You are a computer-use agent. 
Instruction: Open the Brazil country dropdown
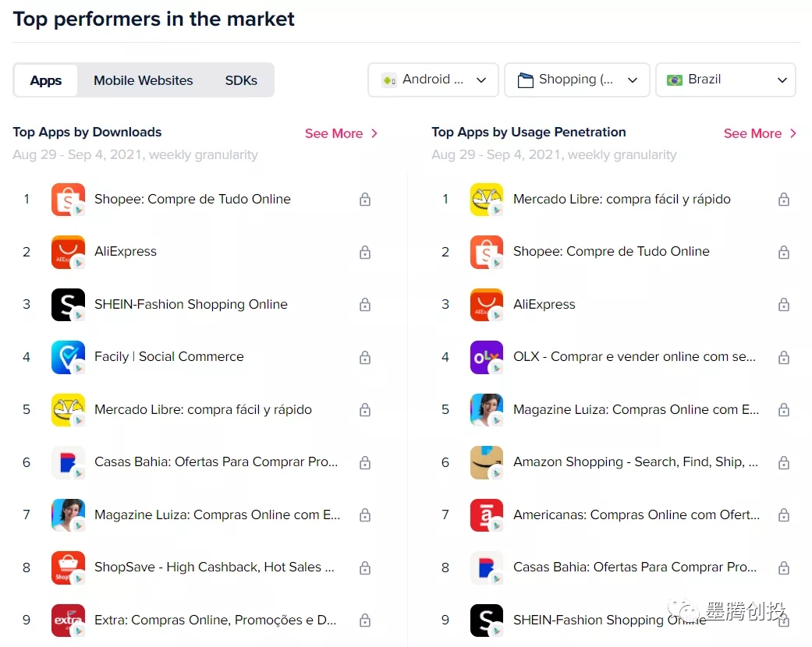pyautogui.click(x=725, y=80)
